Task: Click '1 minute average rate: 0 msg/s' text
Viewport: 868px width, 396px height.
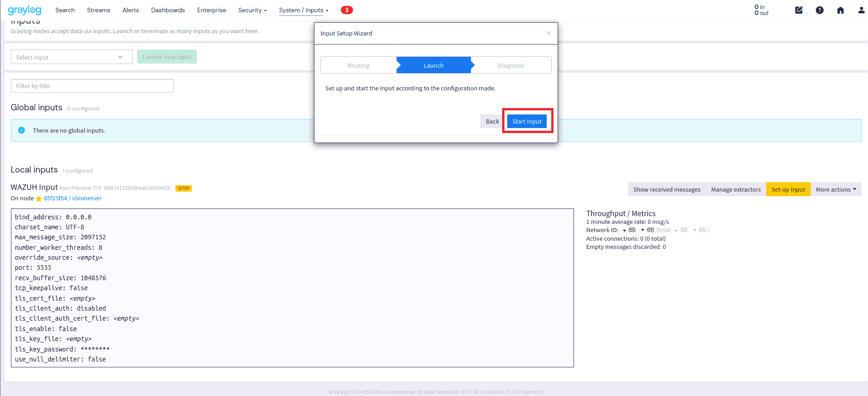Action: [628, 222]
